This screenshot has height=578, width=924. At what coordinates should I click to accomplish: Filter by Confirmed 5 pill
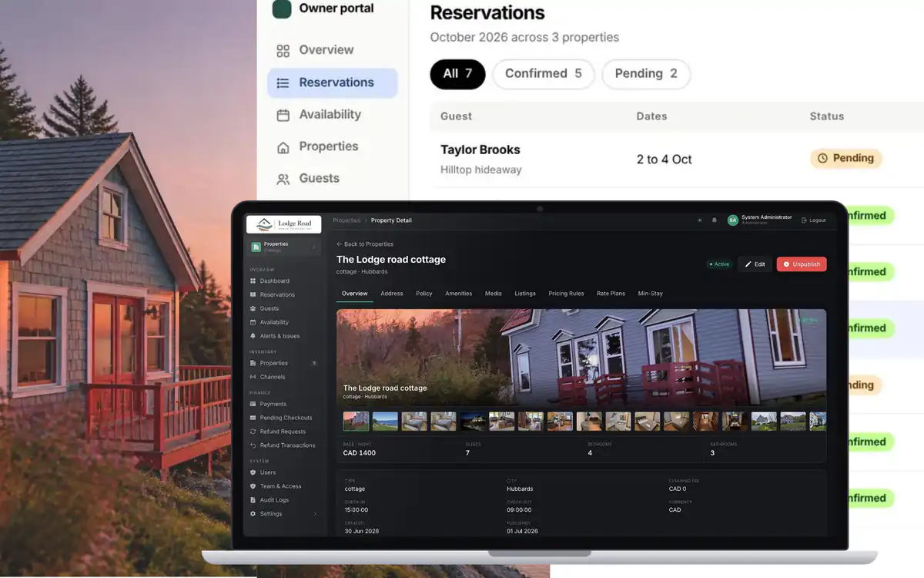[x=544, y=74]
